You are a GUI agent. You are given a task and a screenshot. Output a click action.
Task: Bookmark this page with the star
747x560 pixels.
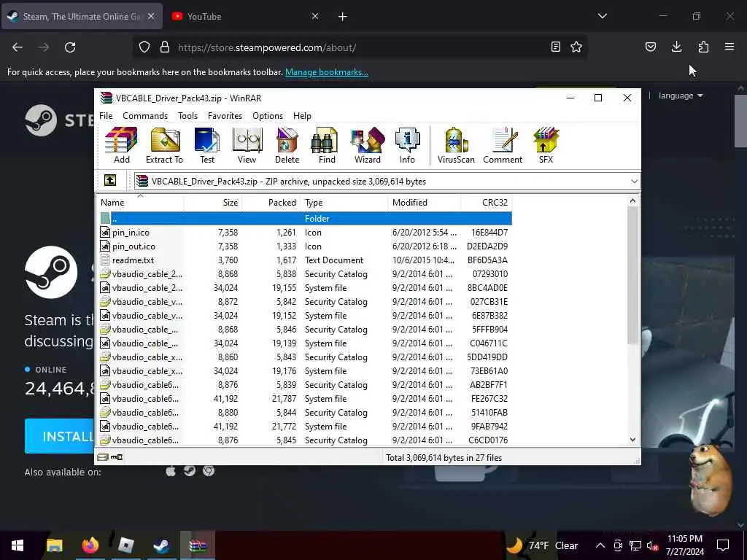(576, 47)
